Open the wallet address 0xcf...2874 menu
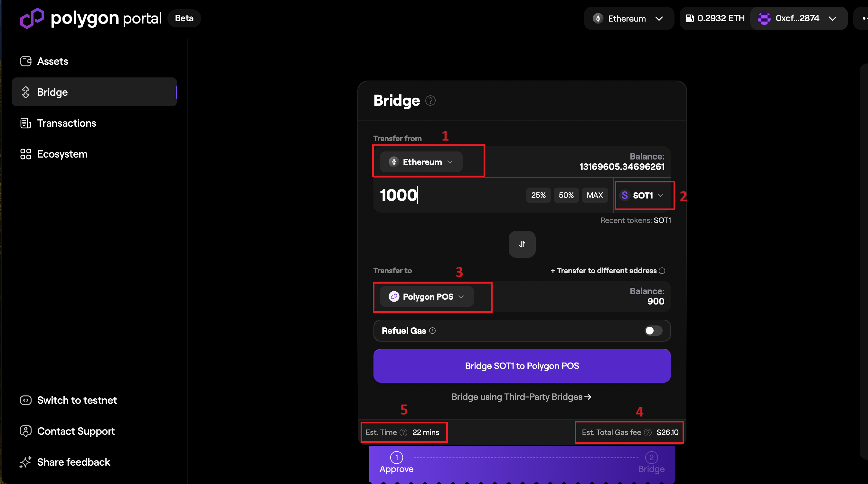 798,18
